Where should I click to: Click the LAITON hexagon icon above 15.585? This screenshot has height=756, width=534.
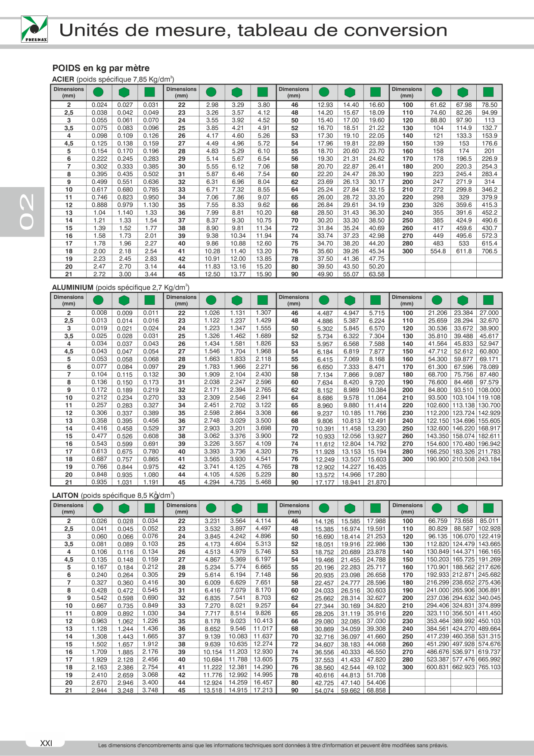point(350,509)
